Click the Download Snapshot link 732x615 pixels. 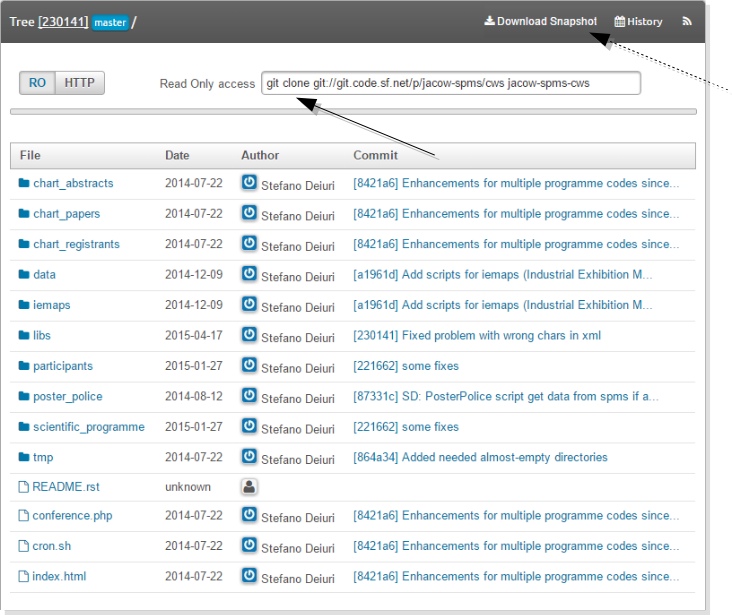click(x=541, y=21)
